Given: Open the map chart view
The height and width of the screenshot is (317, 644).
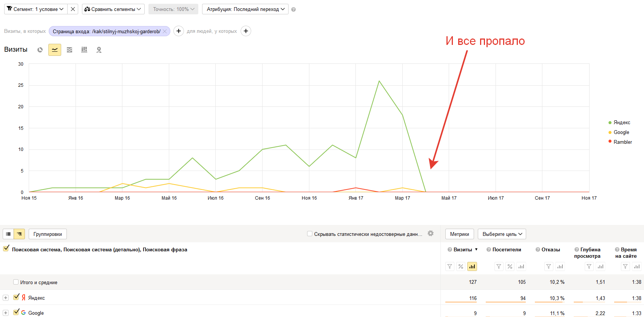Looking at the screenshot, I should (x=99, y=50).
